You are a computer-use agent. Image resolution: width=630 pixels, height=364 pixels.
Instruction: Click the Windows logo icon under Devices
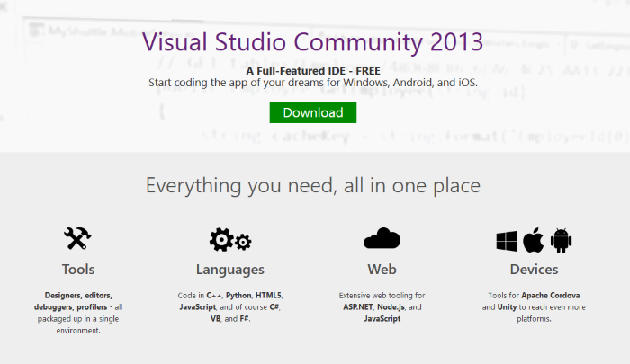click(x=507, y=241)
